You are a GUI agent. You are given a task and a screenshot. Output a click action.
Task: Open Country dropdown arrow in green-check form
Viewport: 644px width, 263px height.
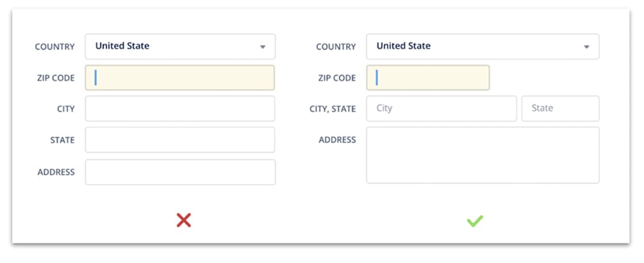coord(586,47)
